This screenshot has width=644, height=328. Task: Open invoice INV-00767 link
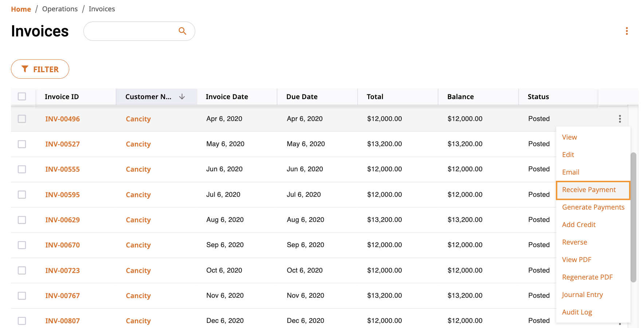[62, 296]
